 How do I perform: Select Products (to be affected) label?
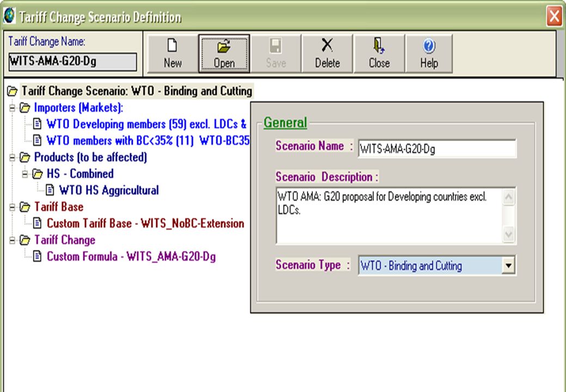tap(90, 157)
